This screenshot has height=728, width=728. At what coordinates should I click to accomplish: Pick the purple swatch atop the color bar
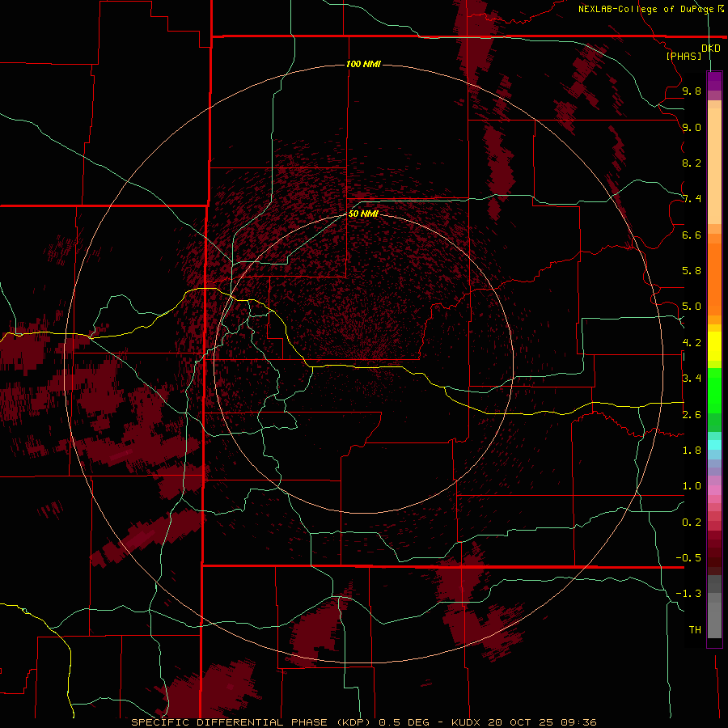(x=714, y=81)
